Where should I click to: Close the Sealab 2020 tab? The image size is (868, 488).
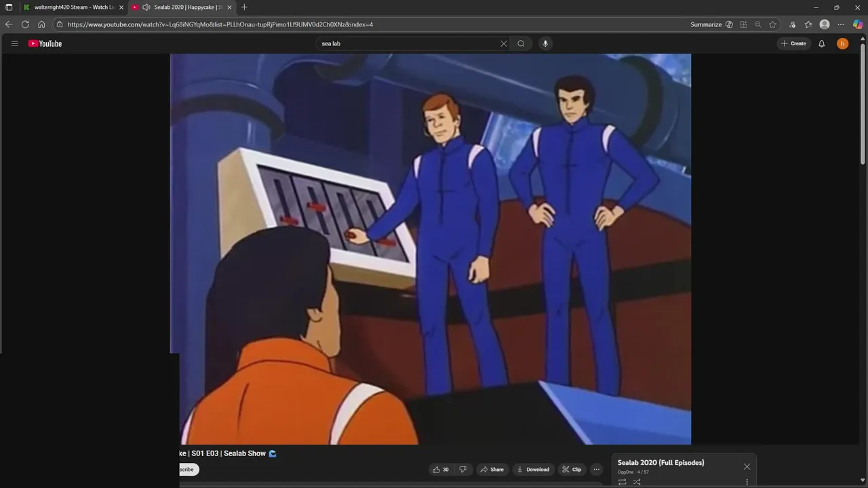pyautogui.click(x=229, y=7)
